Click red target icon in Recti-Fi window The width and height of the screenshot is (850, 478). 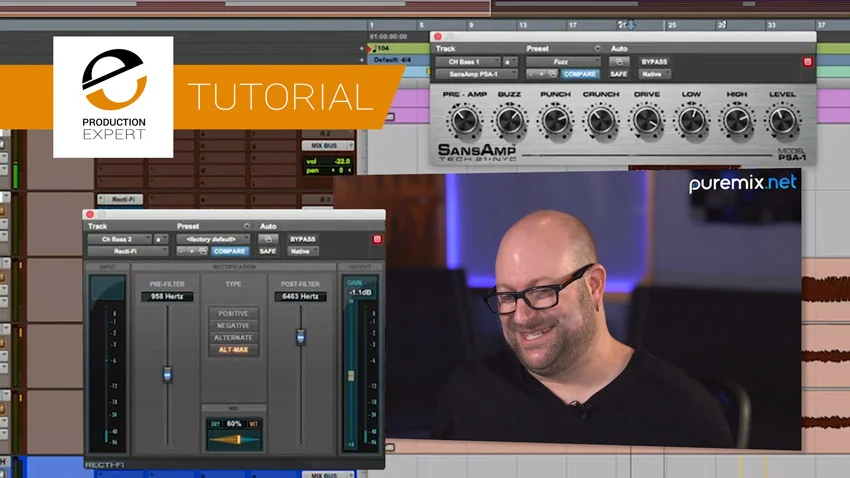377,239
